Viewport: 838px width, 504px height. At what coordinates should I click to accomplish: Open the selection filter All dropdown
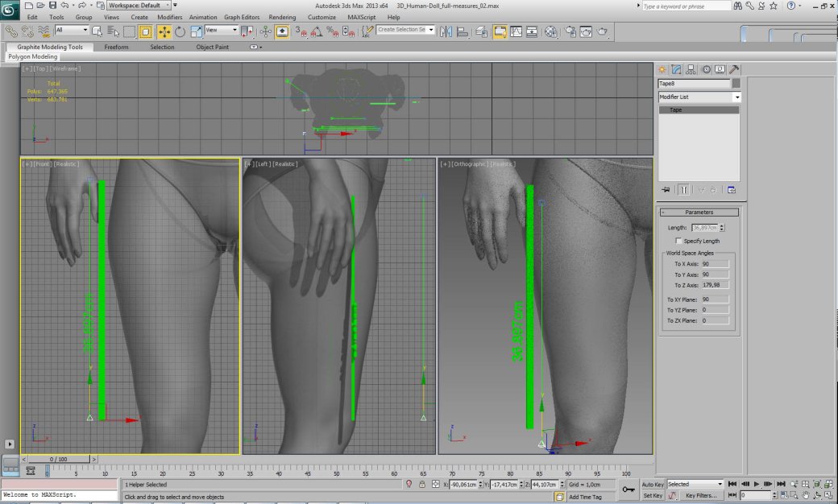tap(71, 30)
